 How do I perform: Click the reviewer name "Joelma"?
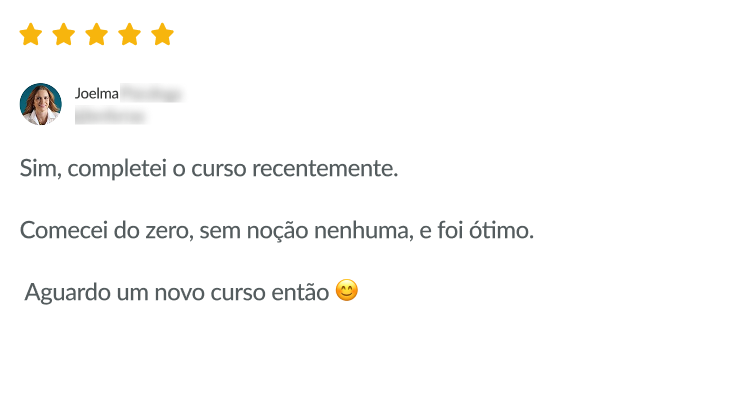(x=96, y=94)
